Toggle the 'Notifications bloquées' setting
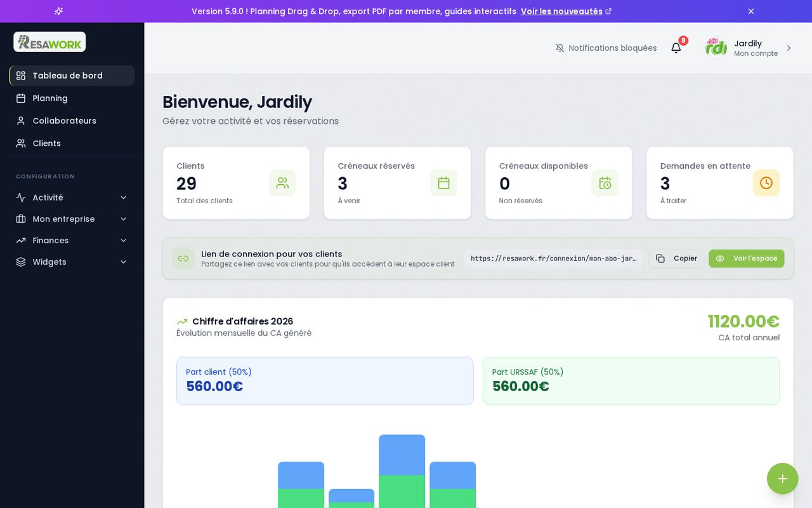This screenshot has width=812, height=508. point(606,48)
